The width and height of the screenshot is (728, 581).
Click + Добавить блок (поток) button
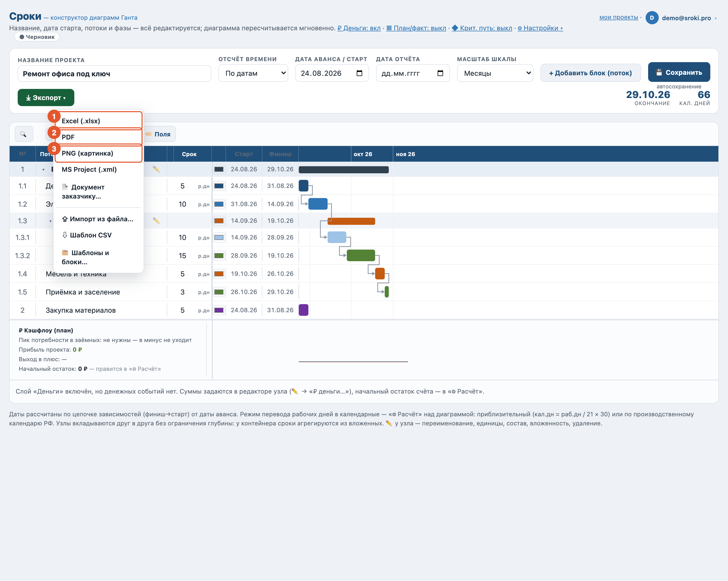(x=590, y=73)
